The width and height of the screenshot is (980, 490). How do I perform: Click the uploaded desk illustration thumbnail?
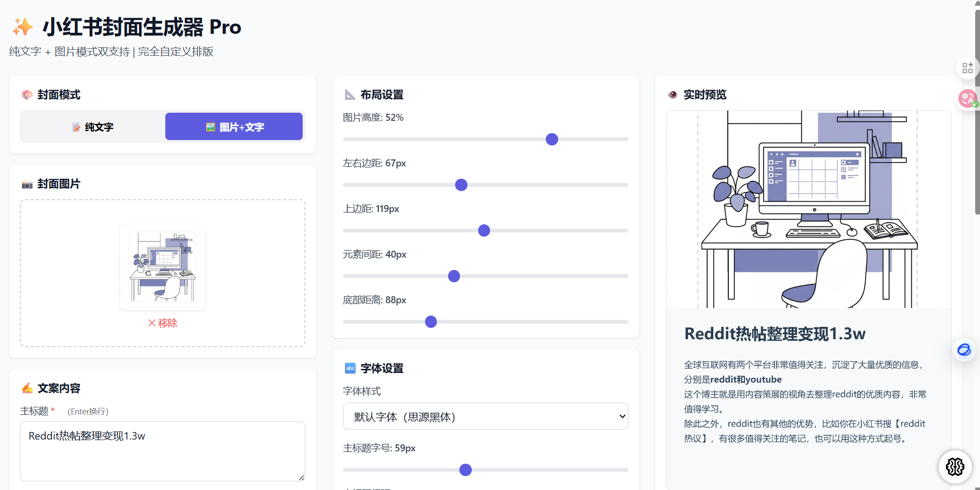pos(163,267)
